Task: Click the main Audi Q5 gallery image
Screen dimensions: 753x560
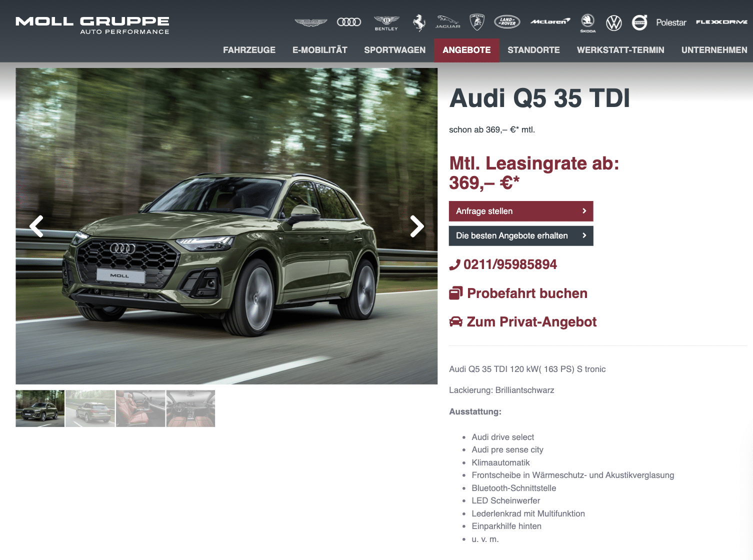Action: [226, 226]
